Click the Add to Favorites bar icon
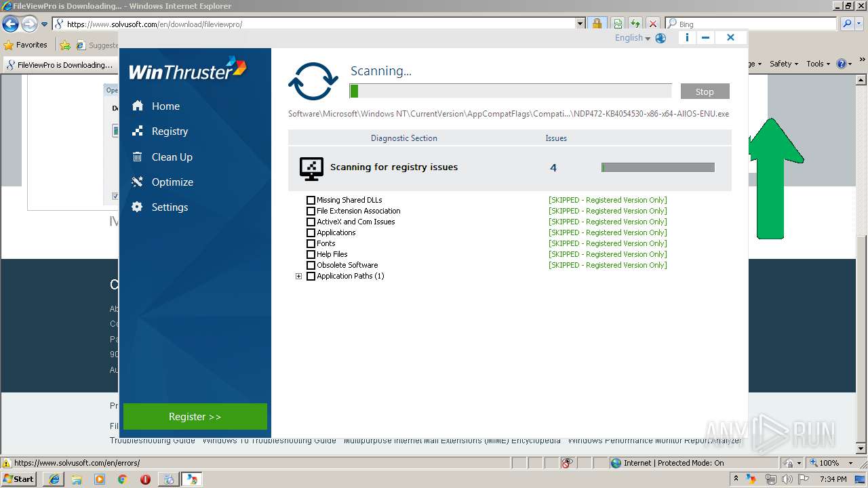The image size is (868, 488). click(65, 45)
